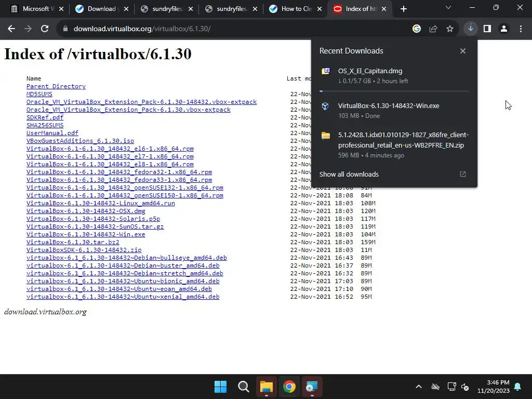532x399 pixels.
Task: Open SDKRef.pdf link
Action: tap(45, 117)
